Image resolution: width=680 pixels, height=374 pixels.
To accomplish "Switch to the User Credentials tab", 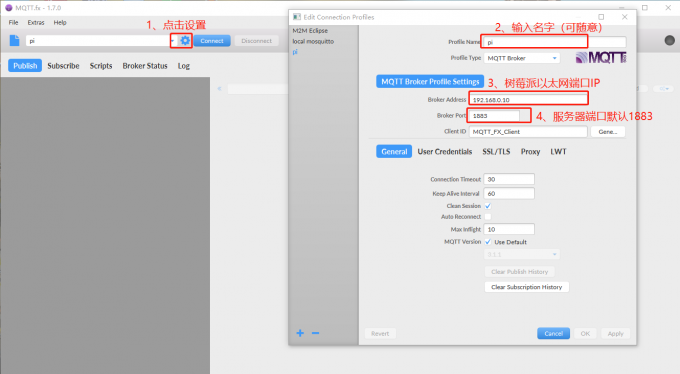I will tap(445, 151).
